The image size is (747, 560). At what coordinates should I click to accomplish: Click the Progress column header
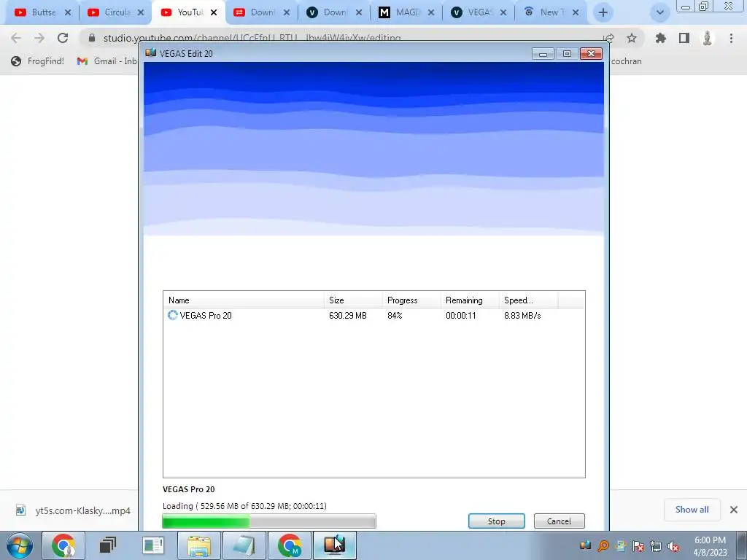[412, 300]
